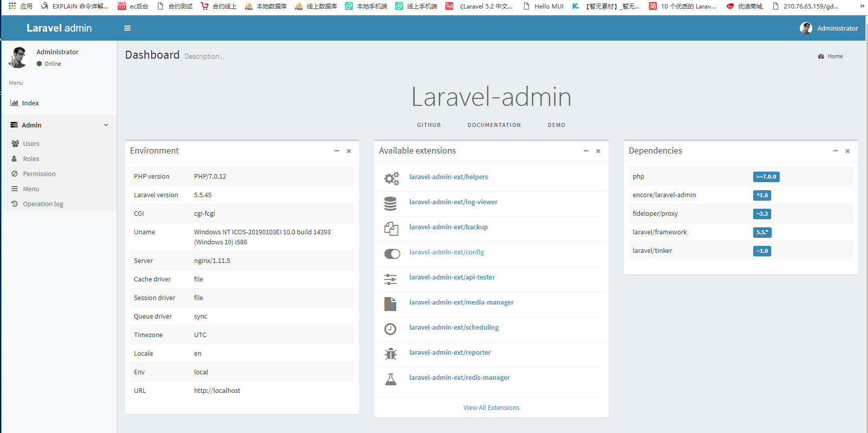This screenshot has width=868, height=433.
Task: Click the scheduling clock icon
Action: (390, 329)
